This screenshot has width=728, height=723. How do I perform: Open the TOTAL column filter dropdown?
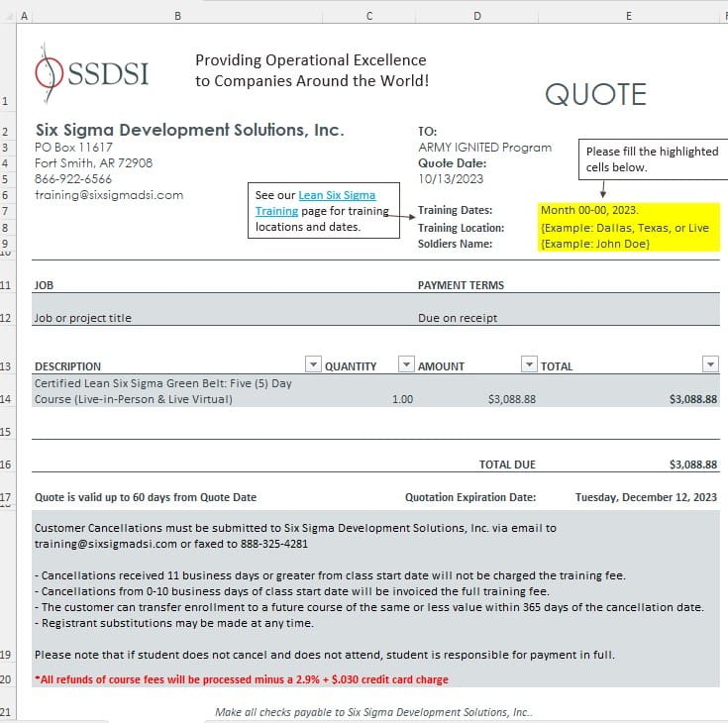coord(710,364)
